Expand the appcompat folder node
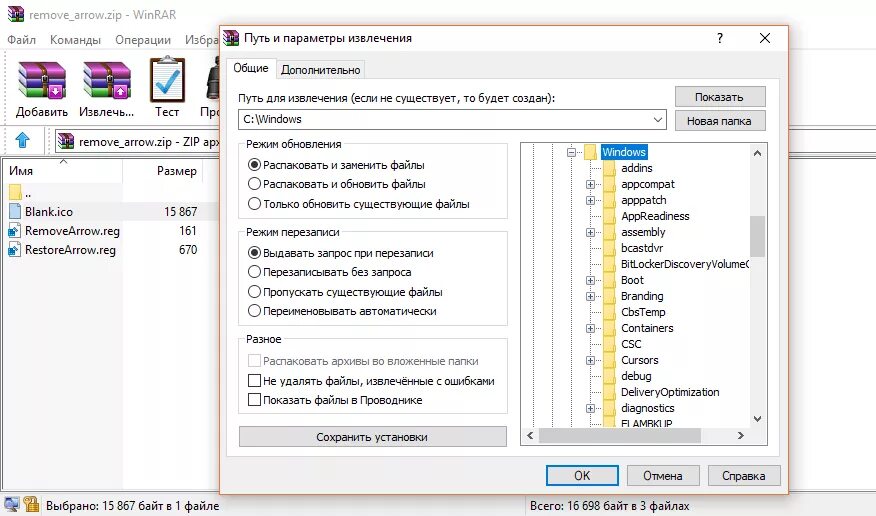 tap(590, 184)
